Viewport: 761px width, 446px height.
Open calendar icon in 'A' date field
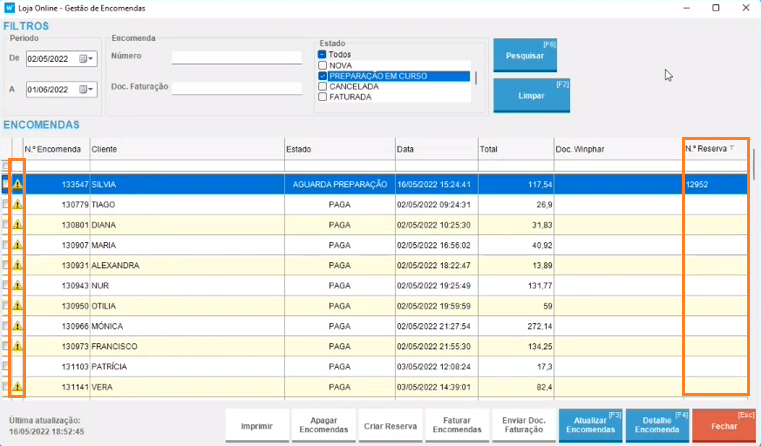(85, 89)
